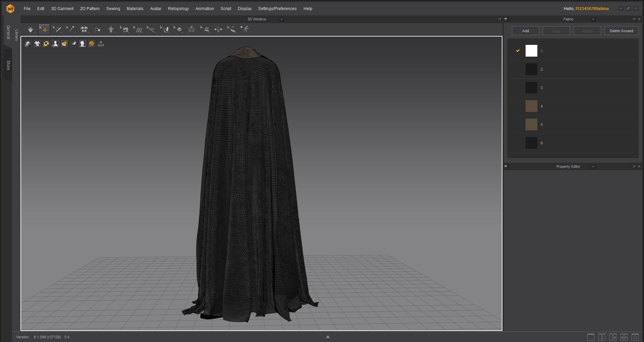Screen dimensions: 644x342
Task: Click the Tack on Avatar tool
Action: pos(218,30)
